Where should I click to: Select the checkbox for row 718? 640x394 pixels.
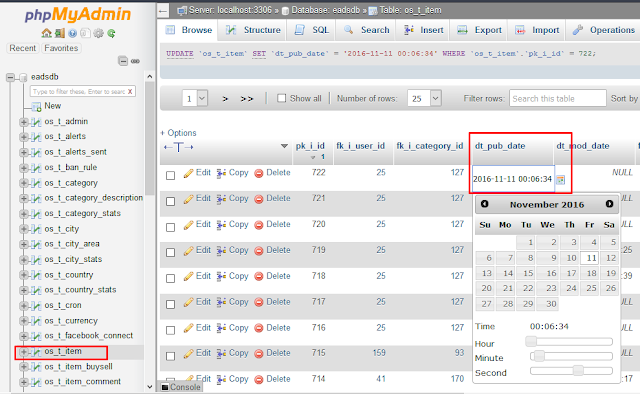pos(171,278)
